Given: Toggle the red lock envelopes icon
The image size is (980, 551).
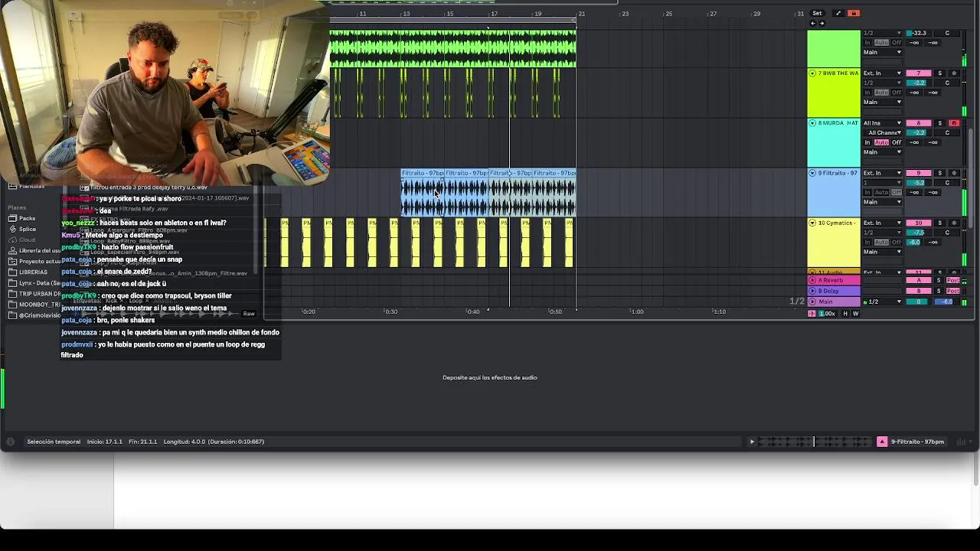Looking at the screenshot, I should pos(854,13).
